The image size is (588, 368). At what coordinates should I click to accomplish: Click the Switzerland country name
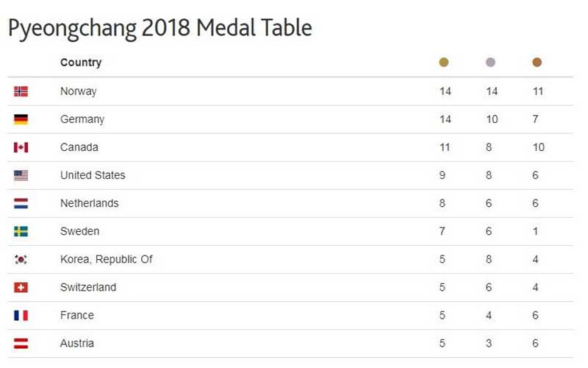(87, 287)
